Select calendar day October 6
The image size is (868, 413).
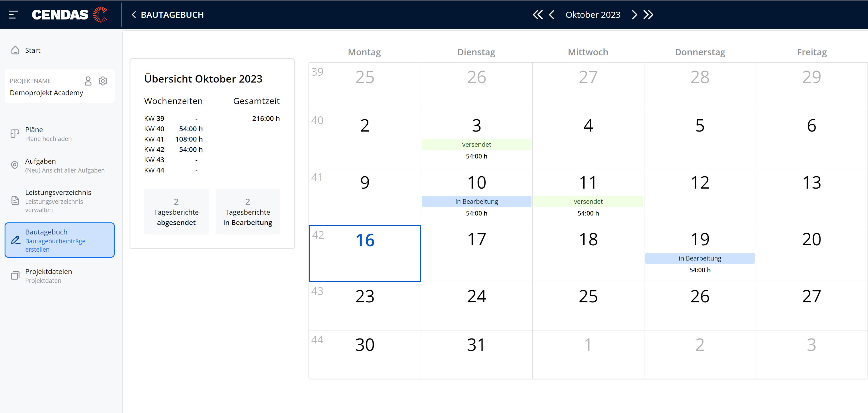pyautogui.click(x=812, y=140)
